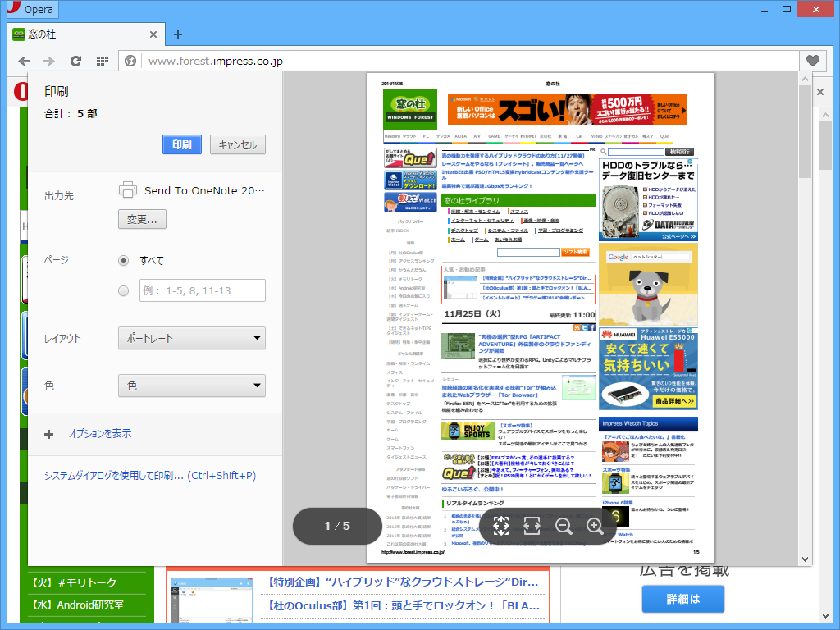Image resolution: width=840 pixels, height=630 pixels.
Task: Open the レイアウト ポートレート dropdown
Action: click(x=192, y=338)
